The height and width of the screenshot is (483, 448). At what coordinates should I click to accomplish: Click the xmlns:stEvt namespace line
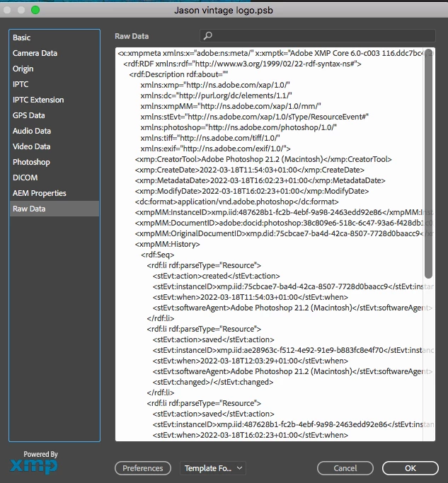[x=255, y=117]
